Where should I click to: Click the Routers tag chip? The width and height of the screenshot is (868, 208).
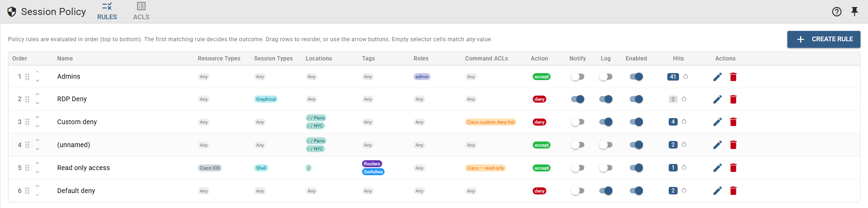pos(372,163)
